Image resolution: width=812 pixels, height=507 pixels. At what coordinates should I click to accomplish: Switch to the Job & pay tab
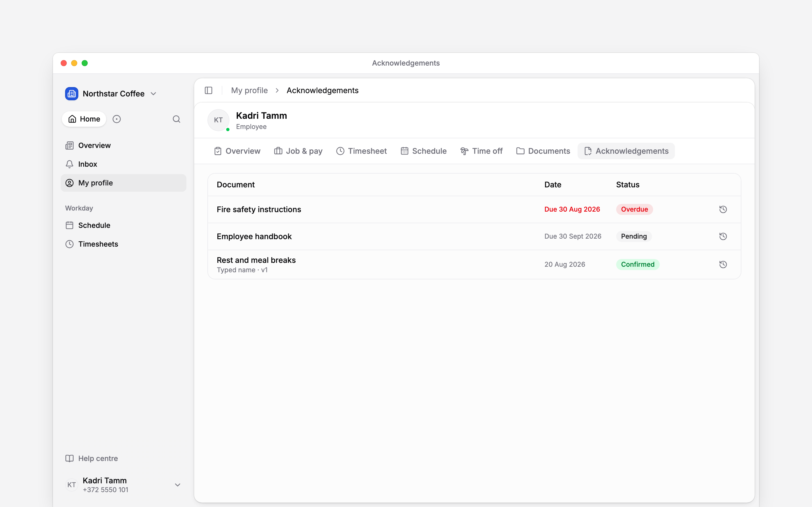298,151
